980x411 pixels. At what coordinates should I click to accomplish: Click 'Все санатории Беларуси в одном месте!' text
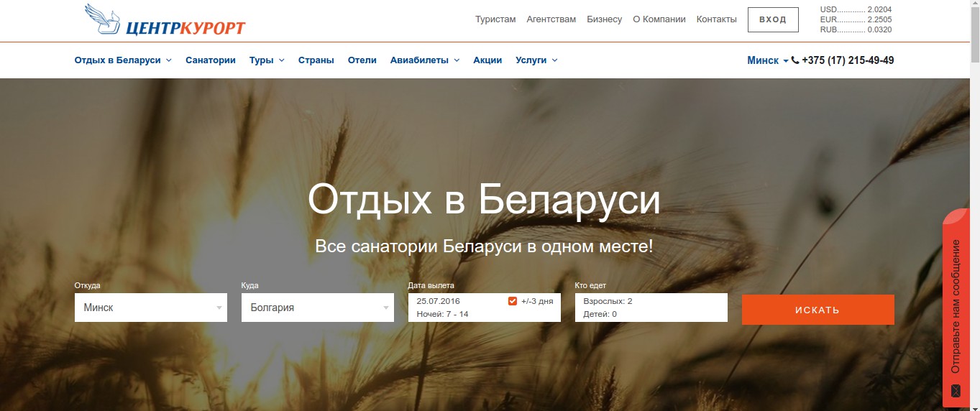pos(484,246)
